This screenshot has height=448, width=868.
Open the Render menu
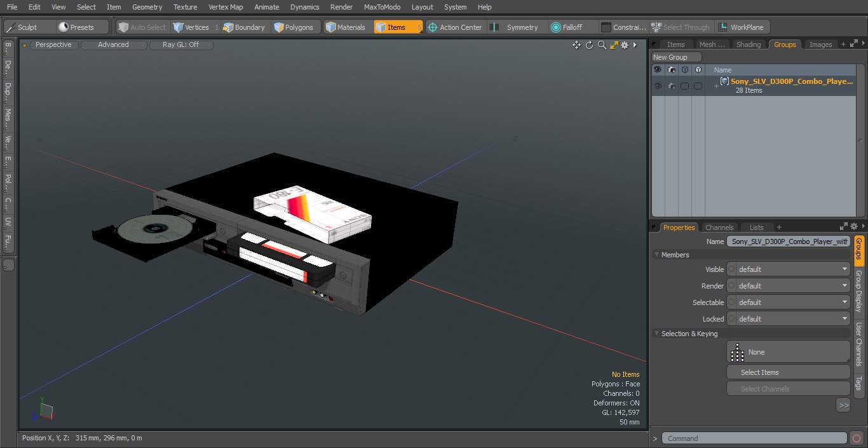(341, 7)
